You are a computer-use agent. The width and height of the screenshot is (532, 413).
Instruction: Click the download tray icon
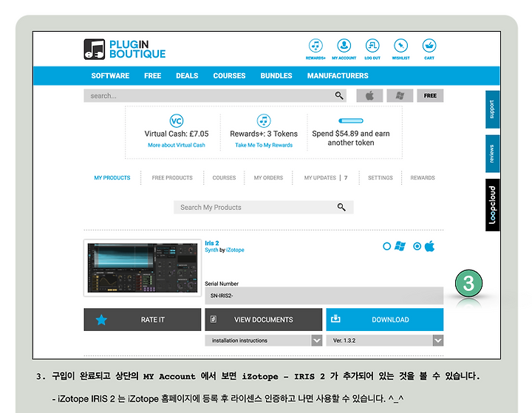(335, 318)
